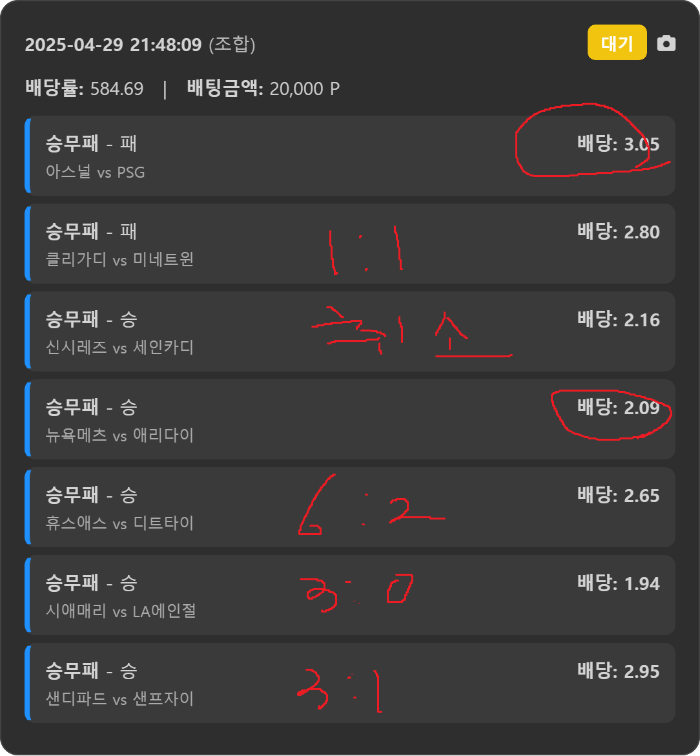
Task: Click the yellow 대기 status button
Action: [x=617, y=43]
